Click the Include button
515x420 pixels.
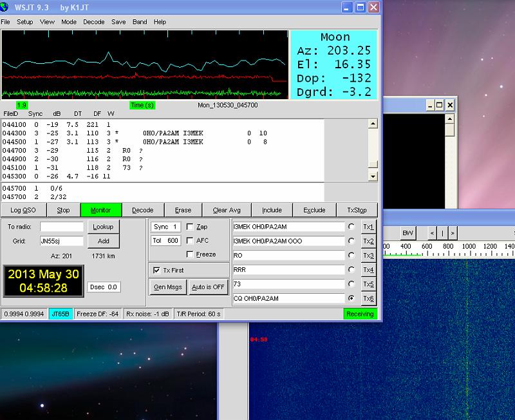pos(272,210)
